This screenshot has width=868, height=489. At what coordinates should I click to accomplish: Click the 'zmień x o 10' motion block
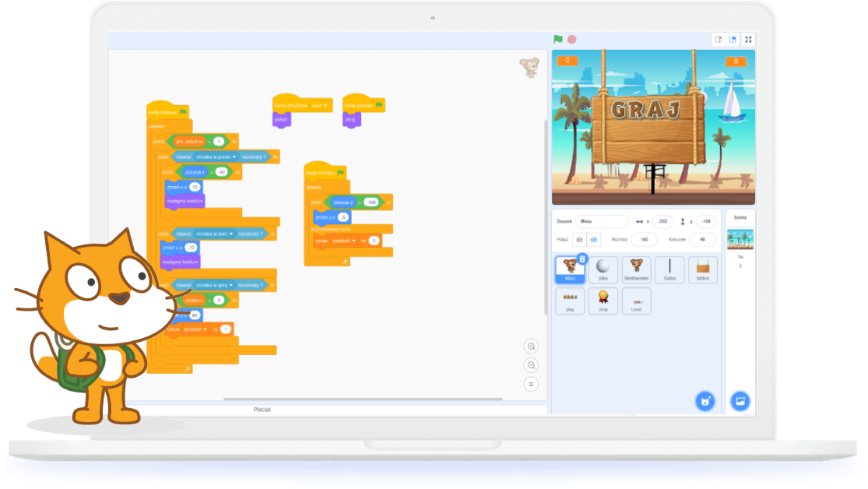(183, 187)
